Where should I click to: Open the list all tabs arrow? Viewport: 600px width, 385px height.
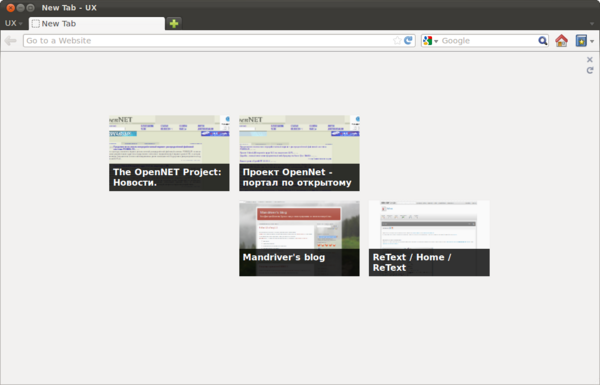pos(592,24)
